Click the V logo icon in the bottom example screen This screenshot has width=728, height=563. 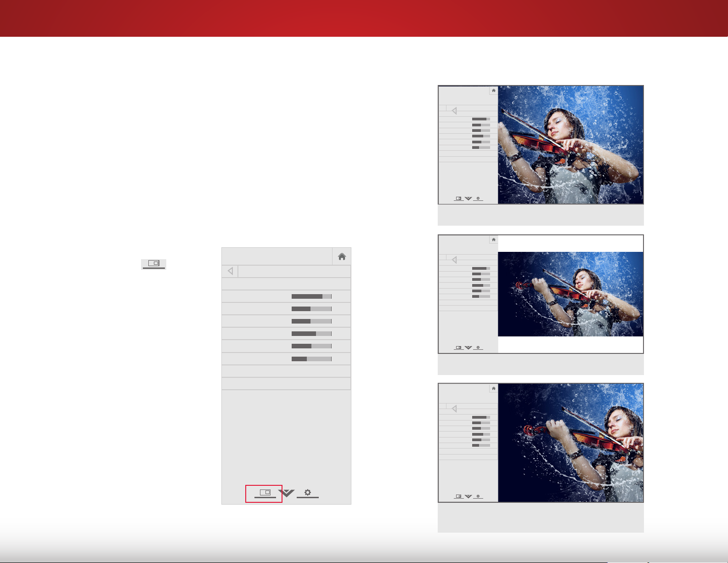click(x=468, y=496)
